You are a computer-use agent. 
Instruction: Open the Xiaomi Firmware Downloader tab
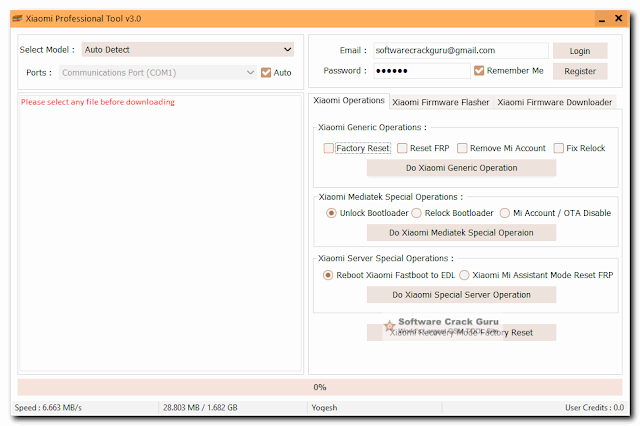point(554,102)
